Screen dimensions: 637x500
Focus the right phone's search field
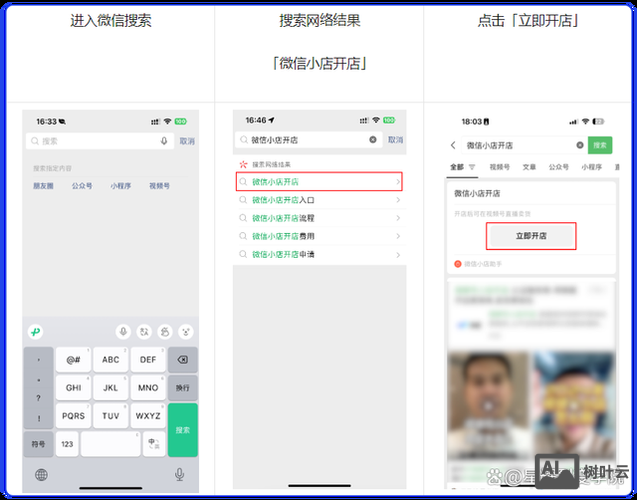click(x=524, y=145)
